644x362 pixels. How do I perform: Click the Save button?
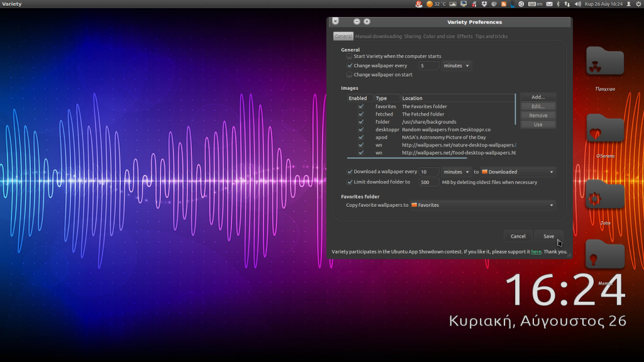[x=548, y=236]
